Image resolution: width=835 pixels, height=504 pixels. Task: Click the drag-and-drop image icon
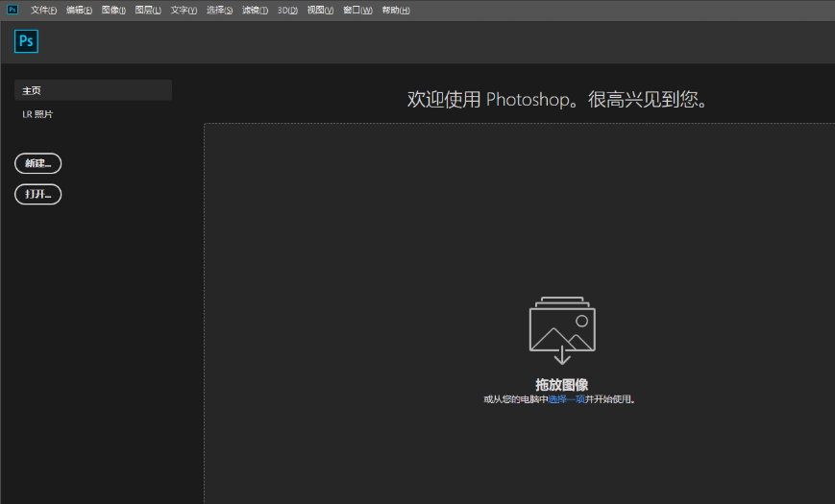[x=562, y=330]
